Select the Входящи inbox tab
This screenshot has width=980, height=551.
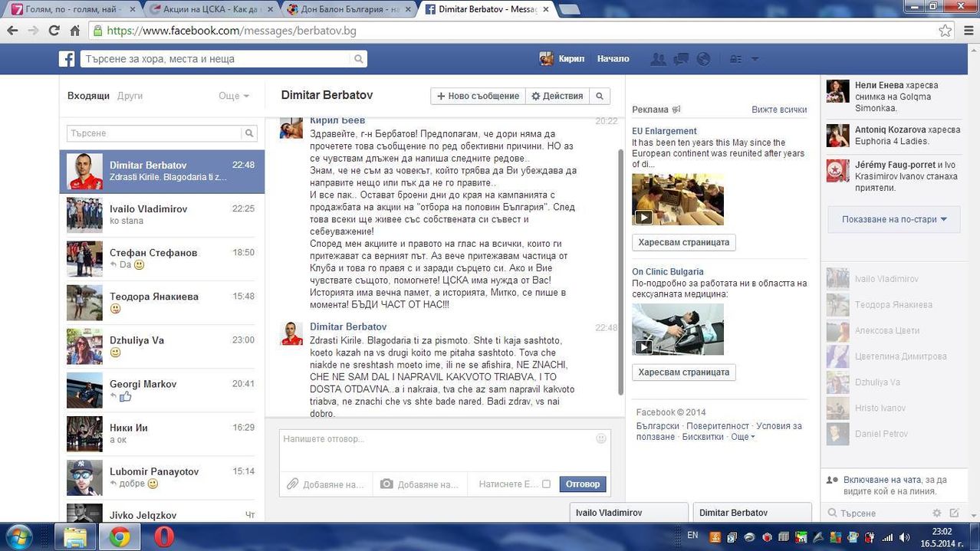point(88,96)
